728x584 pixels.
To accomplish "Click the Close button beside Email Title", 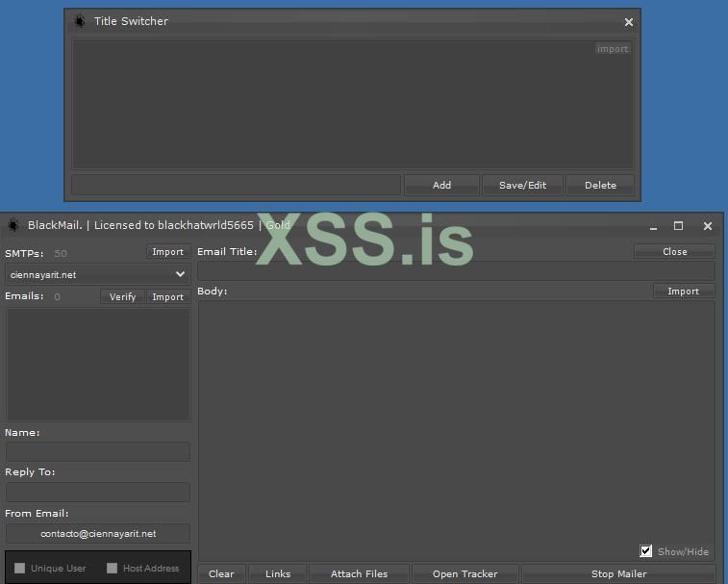I will (674, 251).
